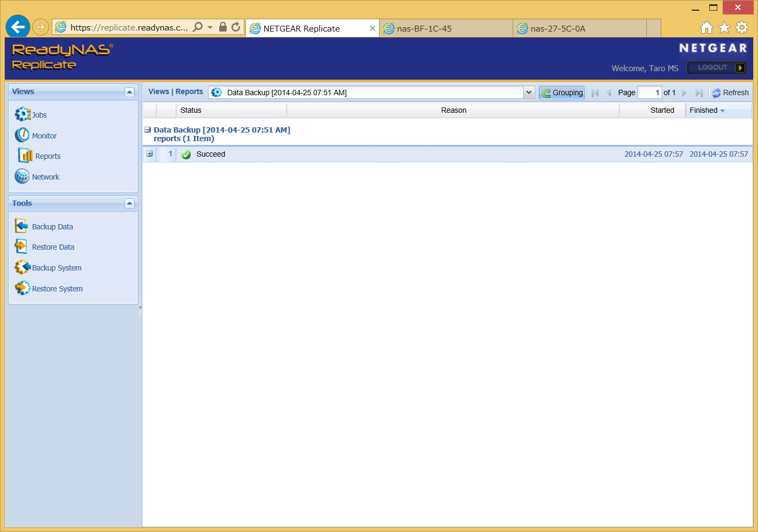Image resolution: width=758 pixels, height=532 pixels.
Task: Click the Backup System icon
Action: [22, 267]
